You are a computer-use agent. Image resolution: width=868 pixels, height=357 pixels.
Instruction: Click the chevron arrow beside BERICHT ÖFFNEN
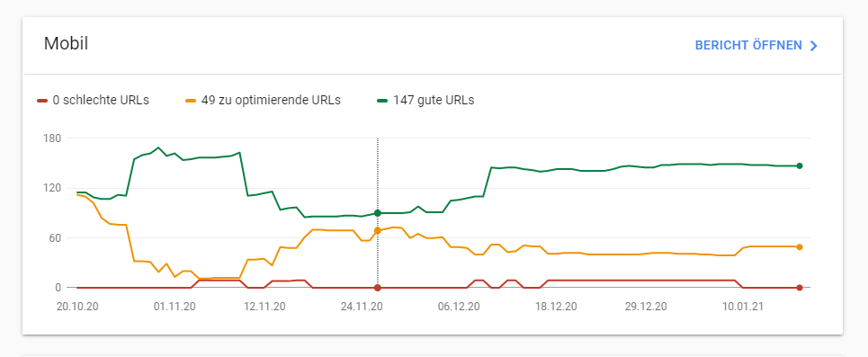(813, 46)
